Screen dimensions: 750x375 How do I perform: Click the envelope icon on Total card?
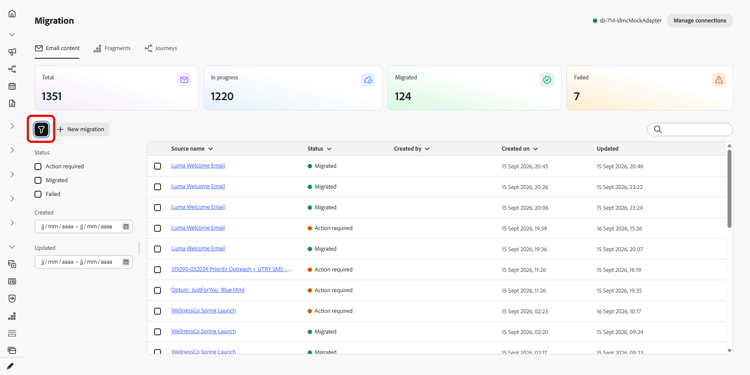[x=184, y=80]
